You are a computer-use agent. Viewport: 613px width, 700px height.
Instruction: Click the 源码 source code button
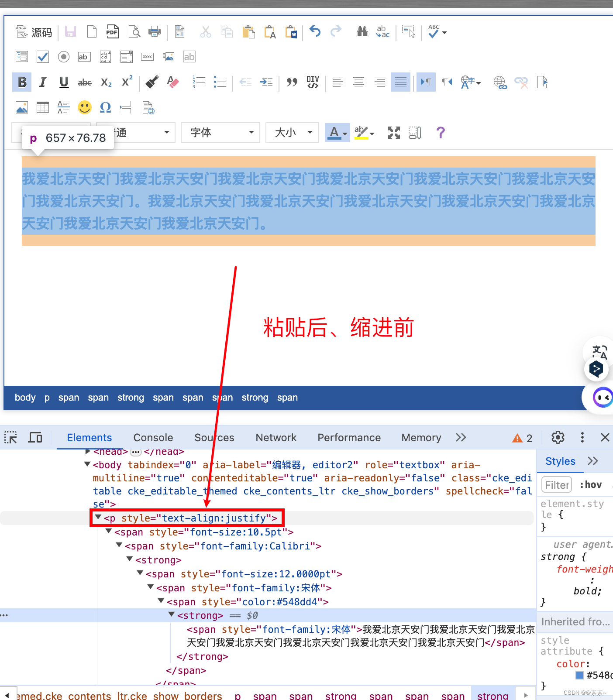coord(34,32)
